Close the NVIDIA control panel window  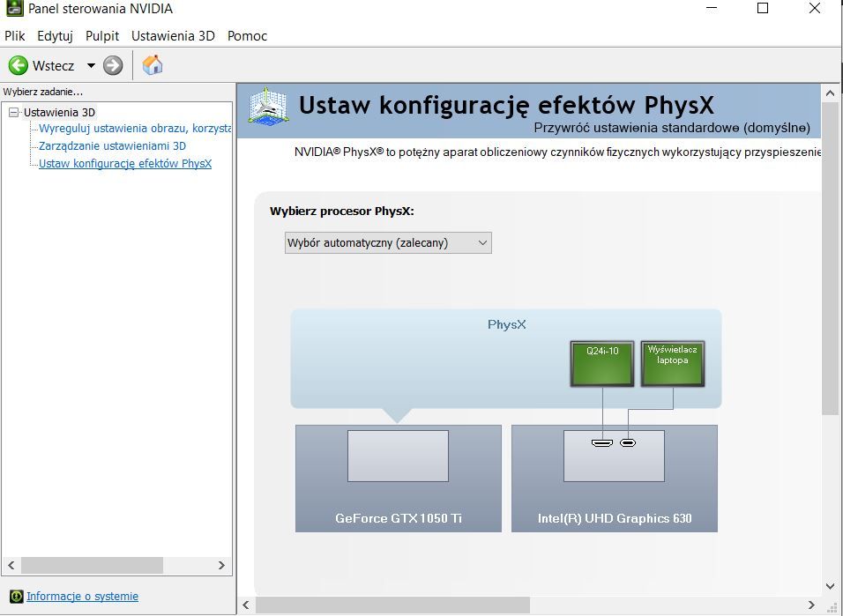pyautogui.click(x=815, y=8)
